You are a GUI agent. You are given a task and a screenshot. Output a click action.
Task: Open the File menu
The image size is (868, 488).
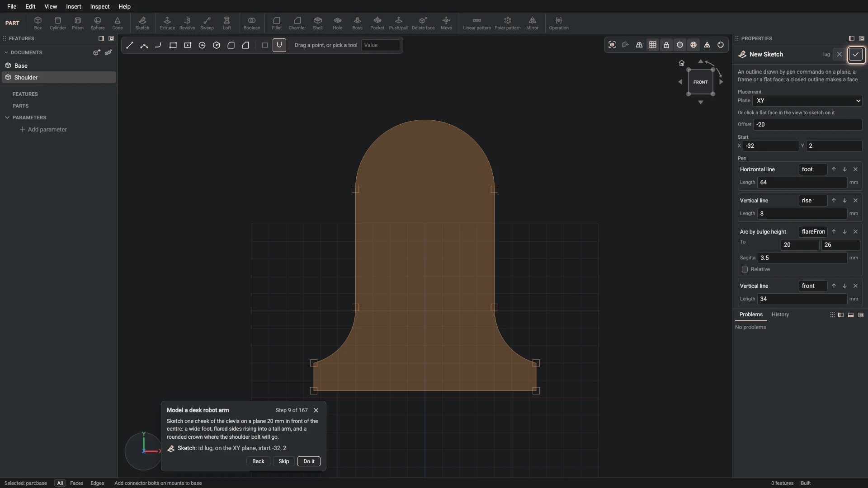point(12,6)
